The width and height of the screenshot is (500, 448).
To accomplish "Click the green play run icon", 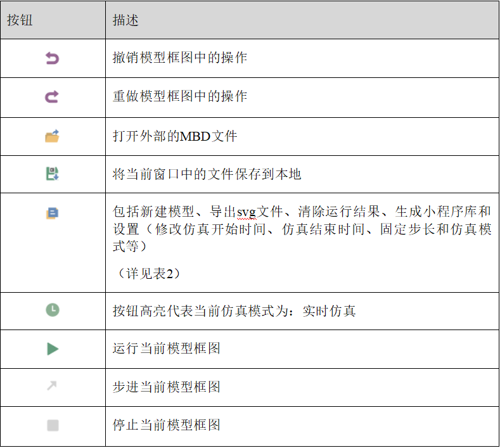I will (53, 349).
